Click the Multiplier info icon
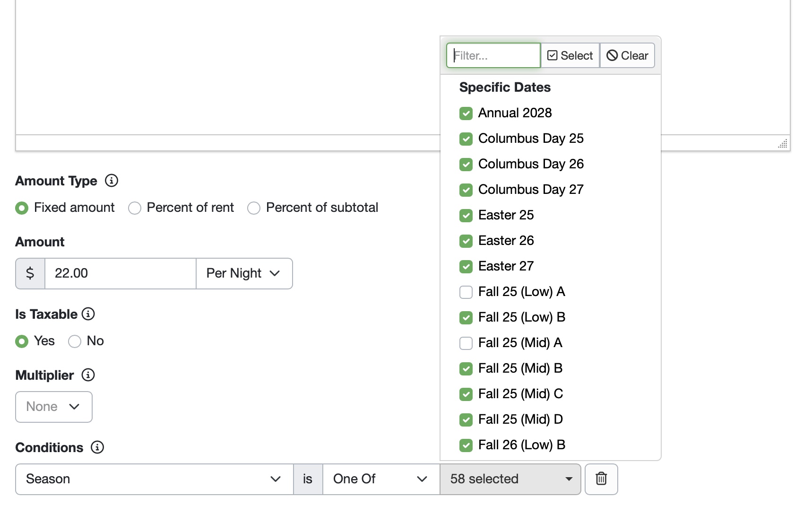The width and height of the screenshot is (812, 506). point(88,375)
